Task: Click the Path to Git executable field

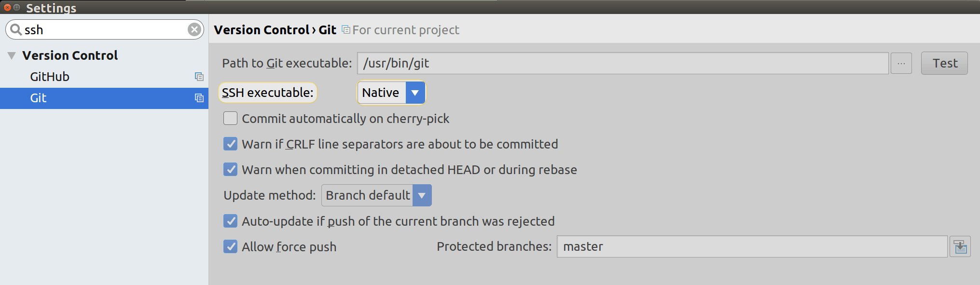Action: point(622,64)
